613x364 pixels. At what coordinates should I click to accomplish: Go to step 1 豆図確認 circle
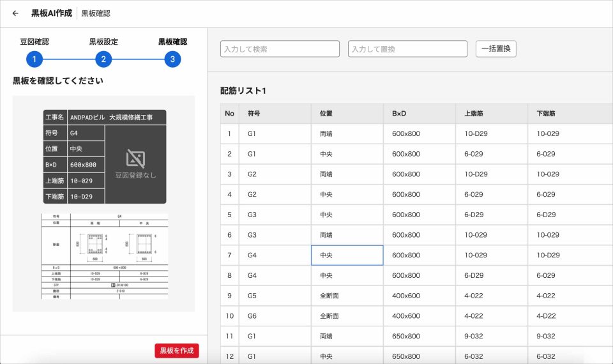pyautogui.click(x=34, y=59)
